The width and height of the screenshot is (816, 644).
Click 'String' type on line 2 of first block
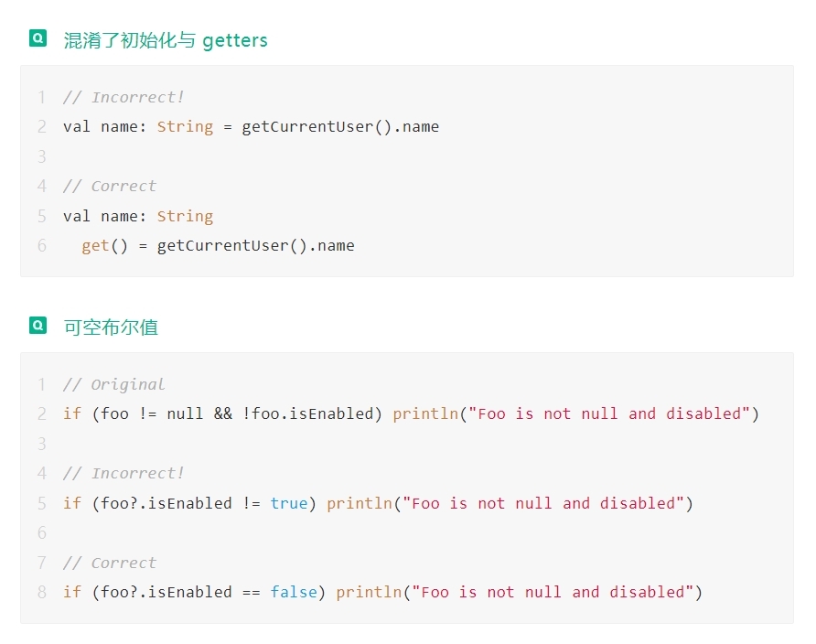[186, 127]
